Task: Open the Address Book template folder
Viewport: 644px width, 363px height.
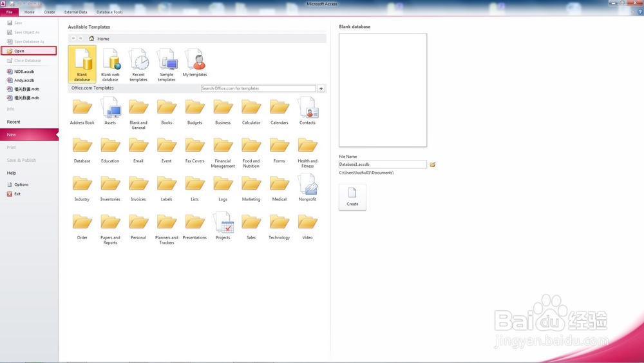Action: point(82,111)
